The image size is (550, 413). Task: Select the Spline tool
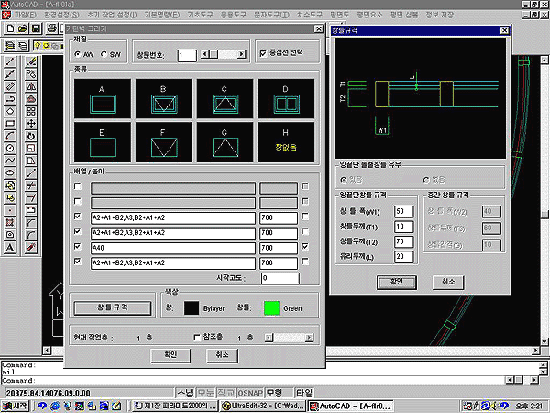(x=10, y=161)
